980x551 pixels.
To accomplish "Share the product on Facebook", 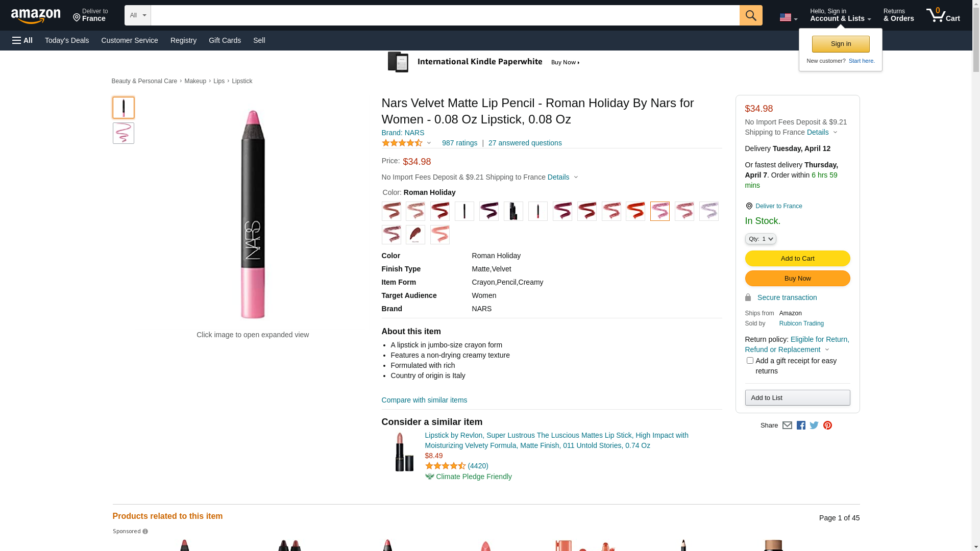I will (801, 425).
